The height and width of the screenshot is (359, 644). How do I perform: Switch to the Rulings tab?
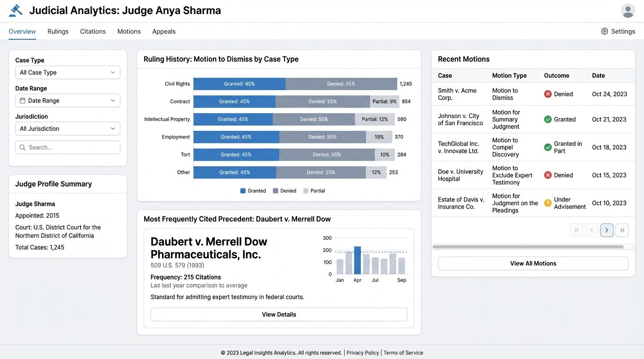(58, 31)
